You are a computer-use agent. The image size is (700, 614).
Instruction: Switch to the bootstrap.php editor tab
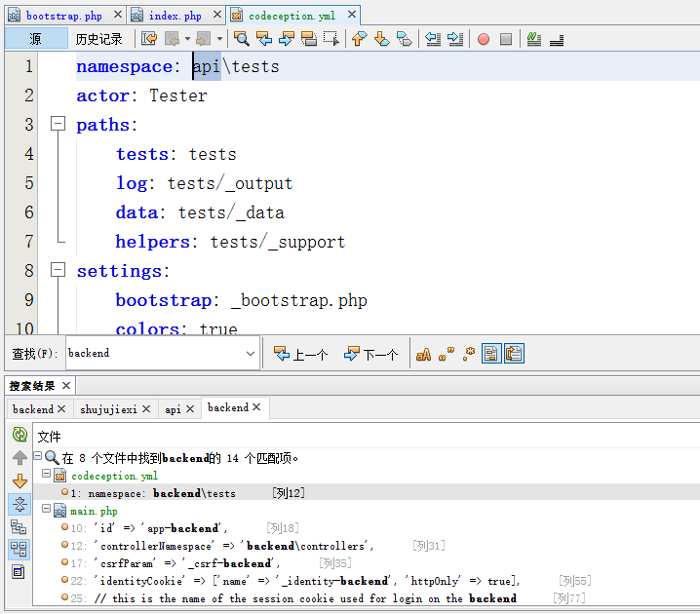[64, 16]
